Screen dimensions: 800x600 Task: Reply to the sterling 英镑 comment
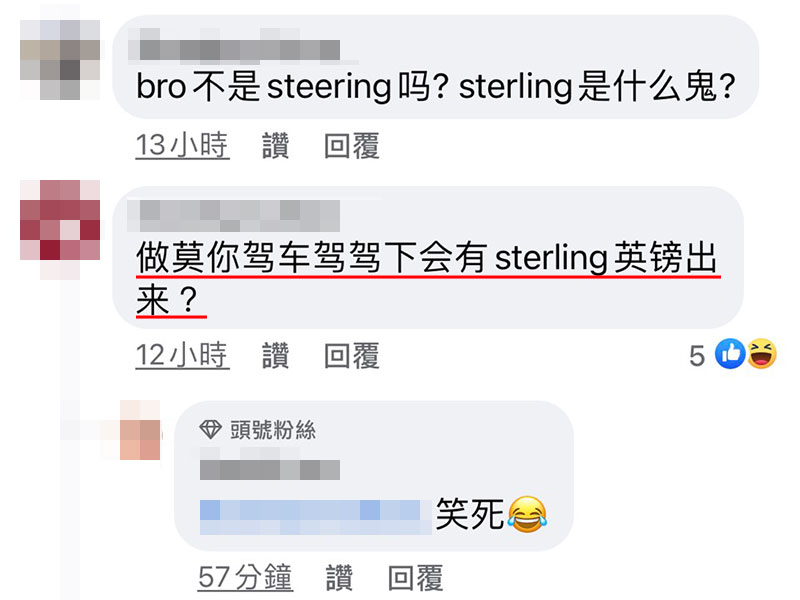(x=352, y=356)
